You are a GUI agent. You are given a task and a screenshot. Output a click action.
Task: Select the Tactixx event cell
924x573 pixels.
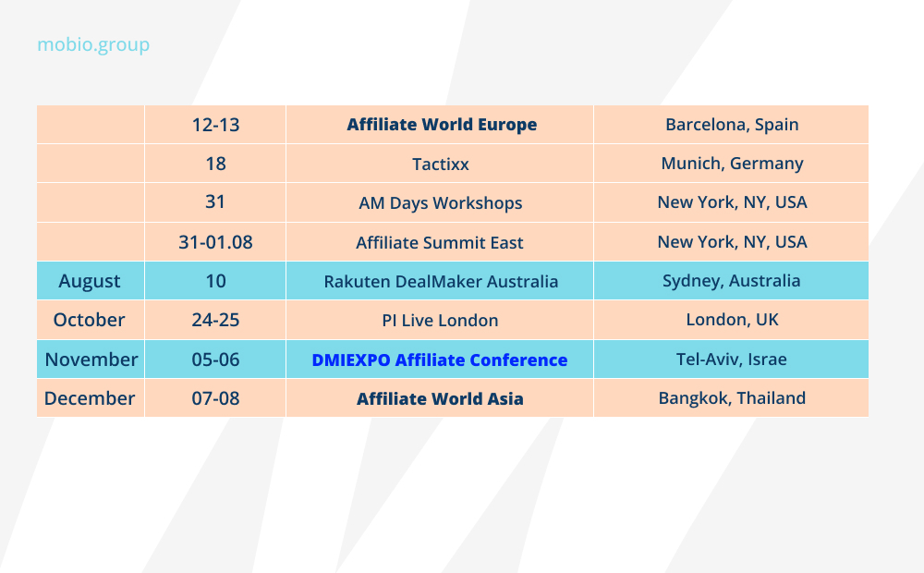(440, 164)
